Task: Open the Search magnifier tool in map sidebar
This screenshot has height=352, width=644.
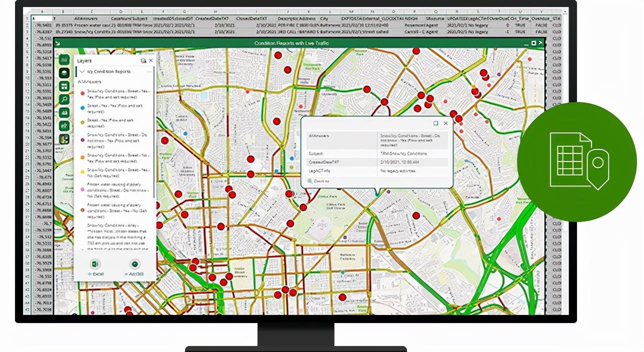Action: [64, 99]
